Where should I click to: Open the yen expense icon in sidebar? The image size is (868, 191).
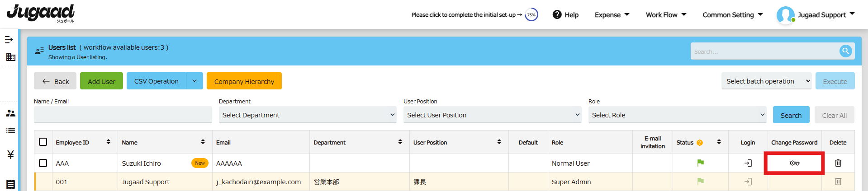[x=10, y=154]
